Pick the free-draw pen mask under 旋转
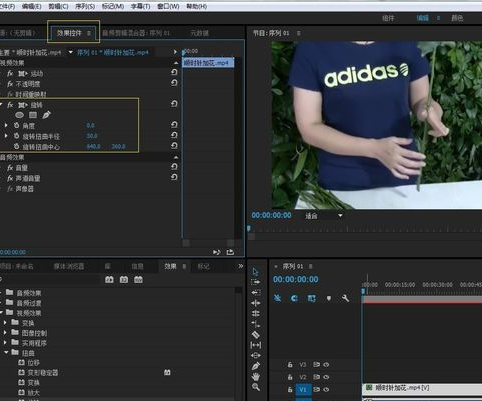Screen dimensions: 482x401 coord(46,115)
